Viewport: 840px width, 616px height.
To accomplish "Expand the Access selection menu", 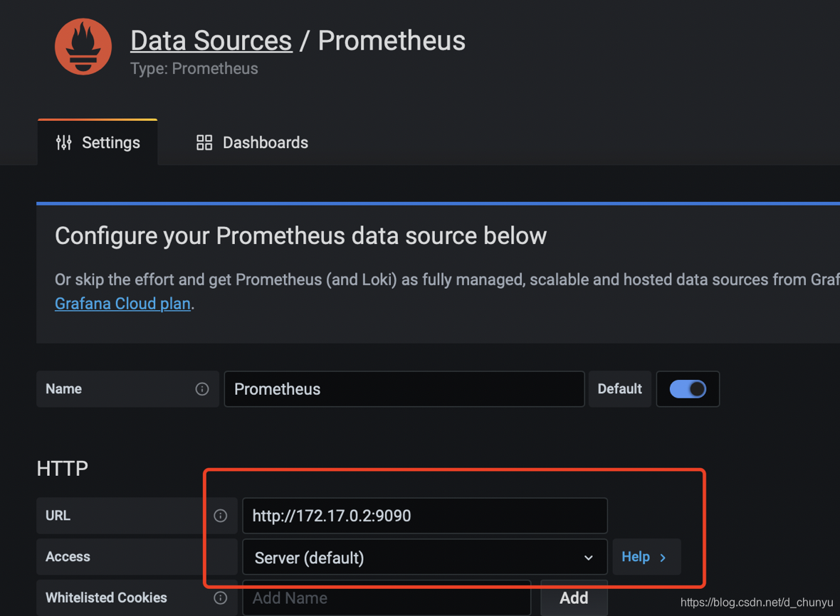I will point(588,557).
